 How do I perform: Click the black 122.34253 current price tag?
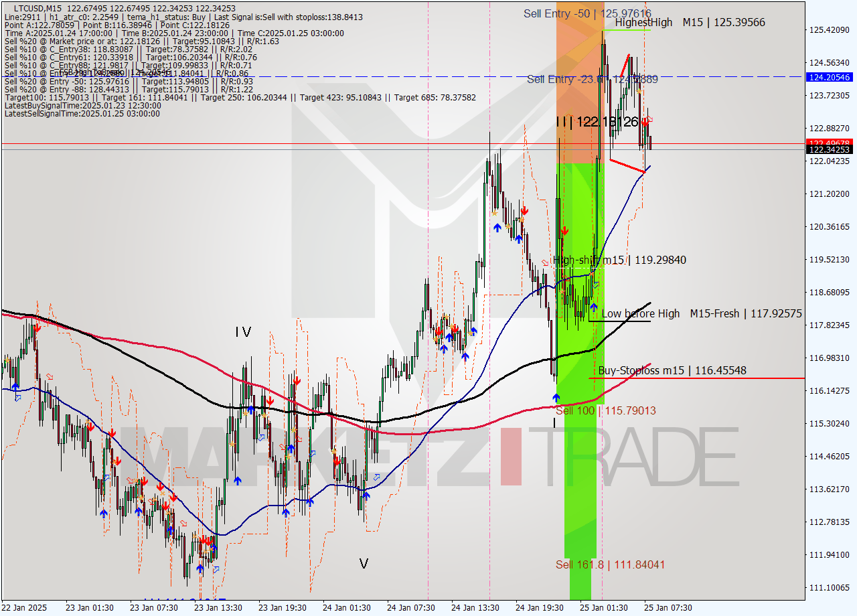(x=830, y=150)
